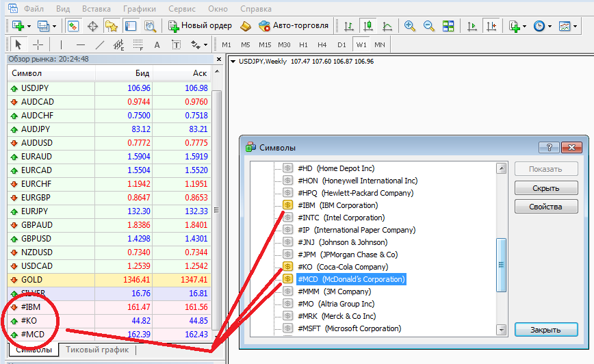Viewport: 594px width, 364px height.
Task: Expand the Periods dropdown arrow
Action: tap(550, 26)
